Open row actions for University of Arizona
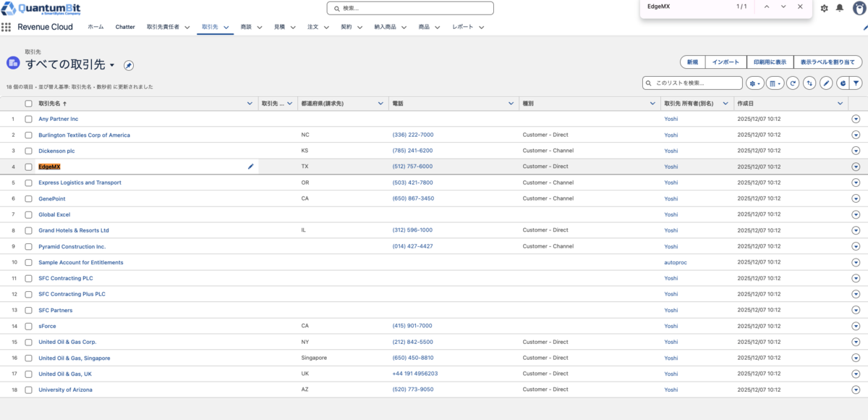868x420 pixels. 856,390
